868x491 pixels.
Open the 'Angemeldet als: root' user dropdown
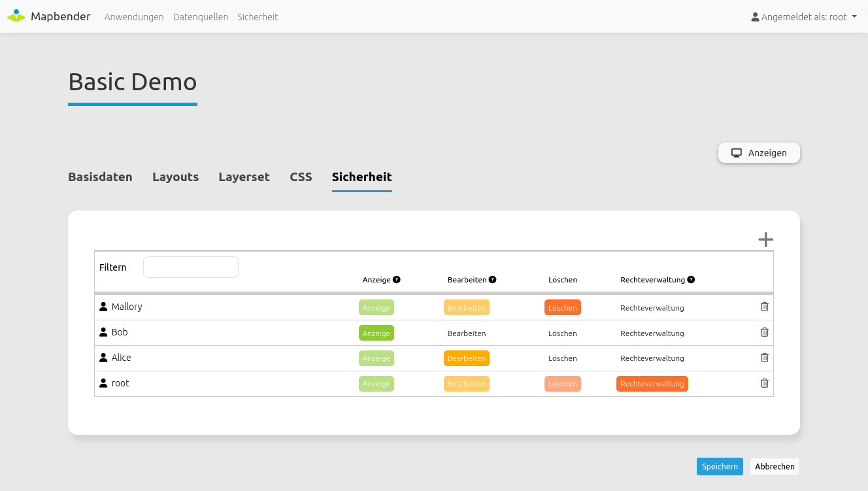(804, 17)
